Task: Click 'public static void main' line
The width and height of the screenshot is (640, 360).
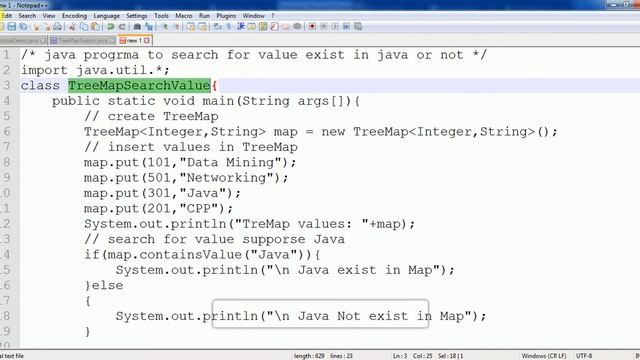Action: coord(206,101)
